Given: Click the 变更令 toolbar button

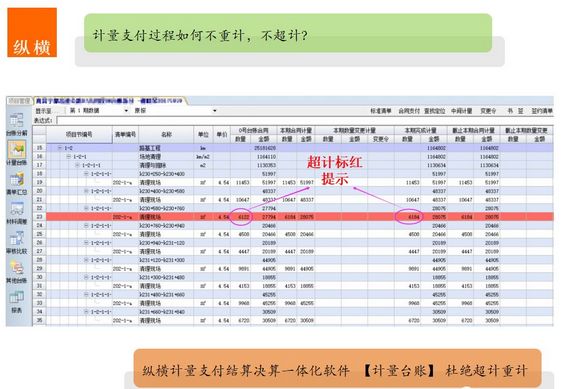Looking at the screenshot, I should [x=488, y=111].
